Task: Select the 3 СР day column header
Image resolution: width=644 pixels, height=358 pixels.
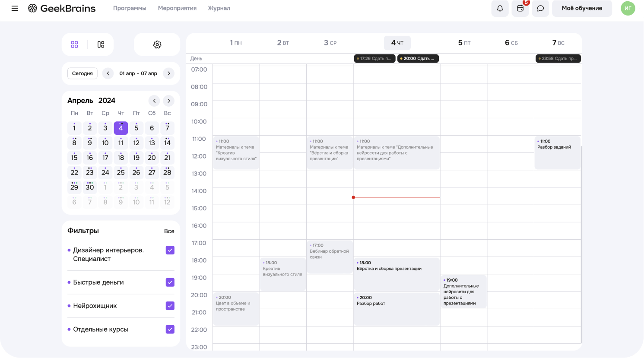Action: tap(330, 43)
